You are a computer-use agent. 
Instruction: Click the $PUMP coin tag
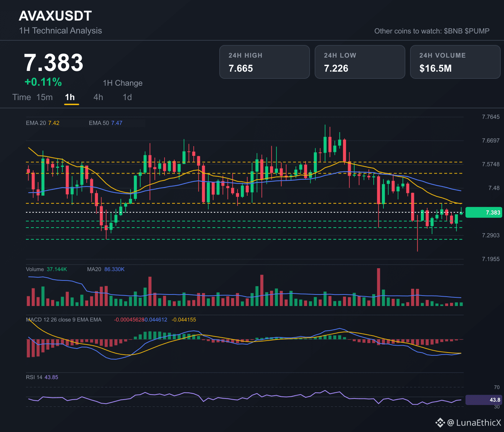click(x=477, y=31)
